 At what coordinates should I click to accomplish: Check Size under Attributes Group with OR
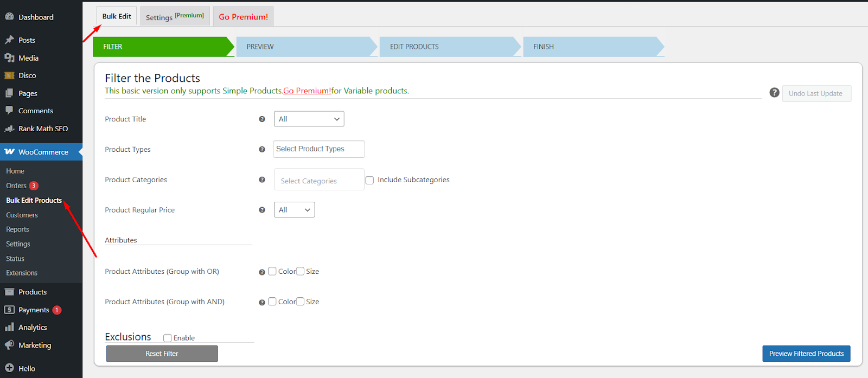click(300, 271)
